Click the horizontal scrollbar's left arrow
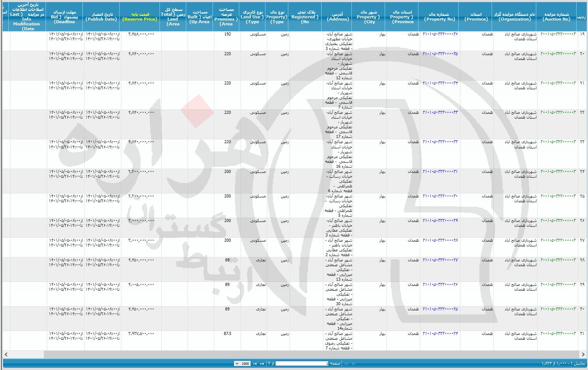The image size is (588, 370). tap(6, 354)
